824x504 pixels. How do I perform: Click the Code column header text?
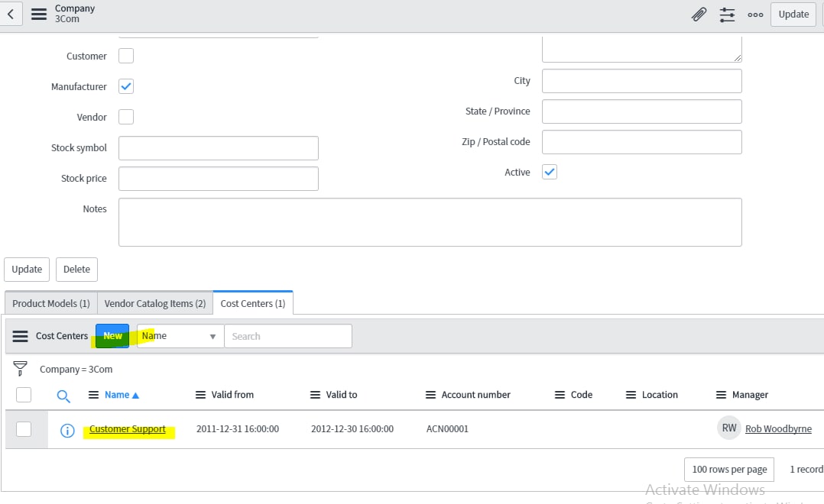click(581, 395)
